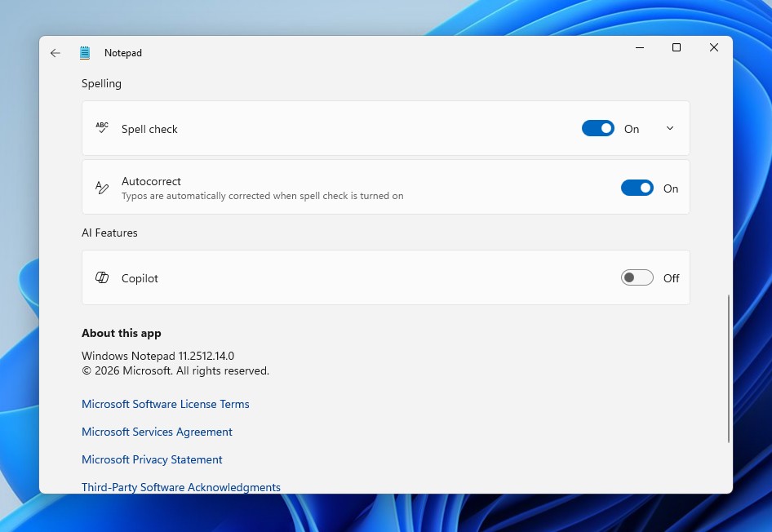Disable the Autocorrect toggle

tap(637, 188)
